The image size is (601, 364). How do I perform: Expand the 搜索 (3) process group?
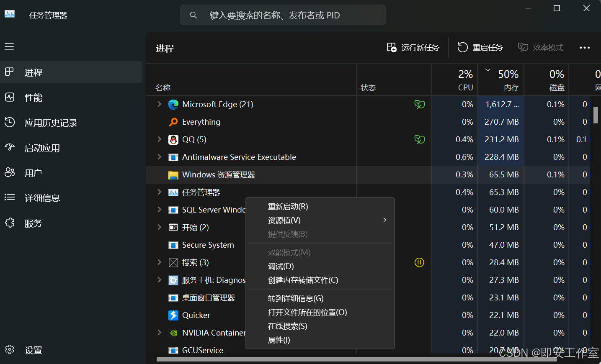tap(159, 262)
